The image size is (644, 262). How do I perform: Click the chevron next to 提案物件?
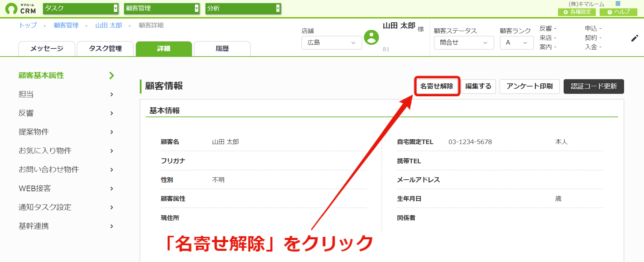pyautogui.click(x=111, y=132)
